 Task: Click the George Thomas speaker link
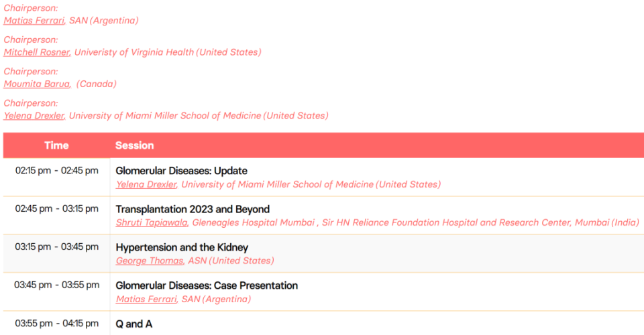[x=150, y=261]
